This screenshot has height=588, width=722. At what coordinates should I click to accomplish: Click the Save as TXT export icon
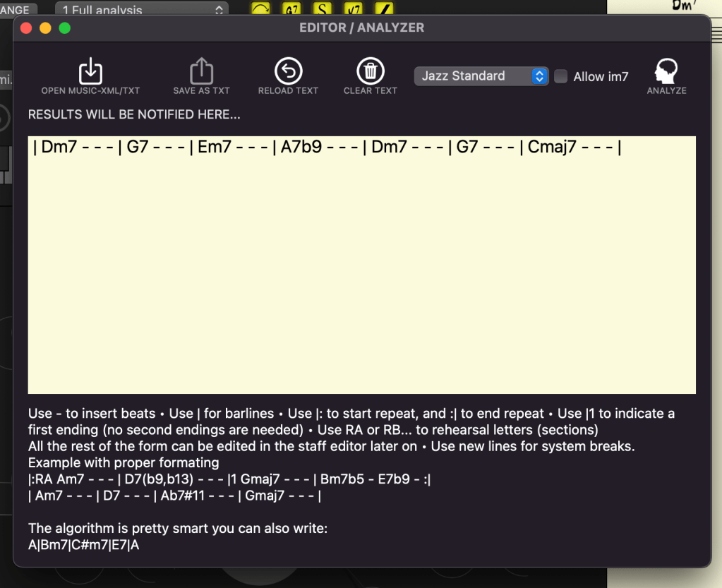(201, 71)
